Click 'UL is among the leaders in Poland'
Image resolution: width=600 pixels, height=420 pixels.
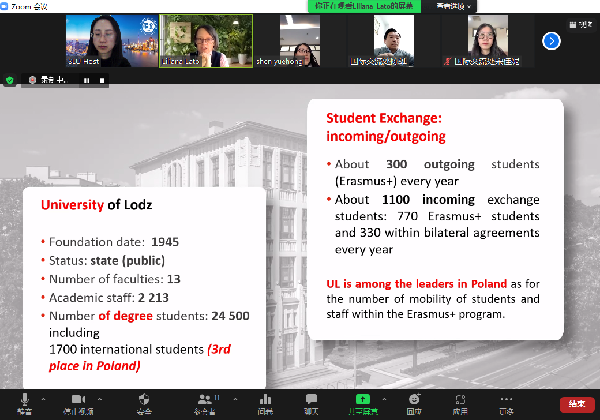[x=416, y=284]
